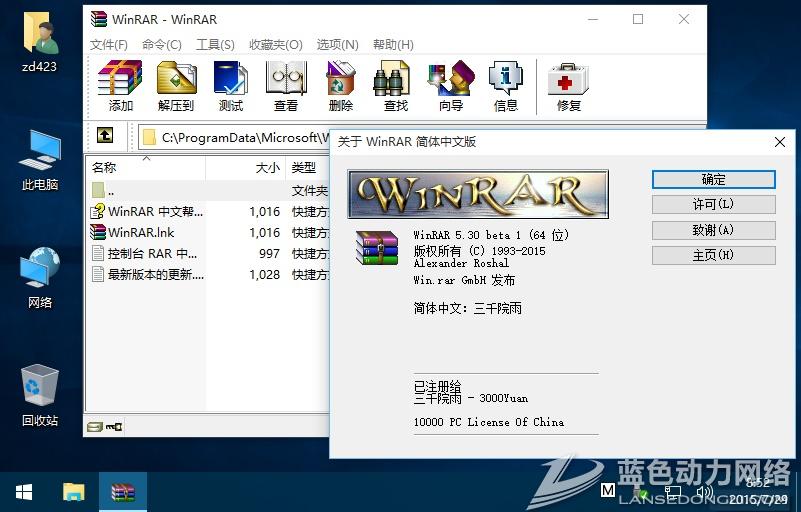
Task: Open the 文件(F) menu
Action: tap(109, 45)
